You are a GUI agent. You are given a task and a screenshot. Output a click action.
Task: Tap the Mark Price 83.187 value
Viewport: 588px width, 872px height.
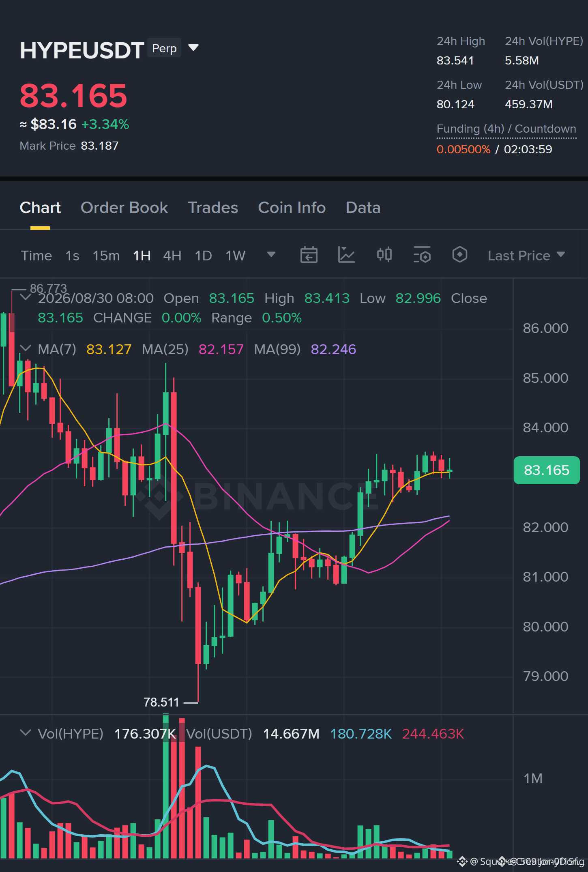(100, 146)
